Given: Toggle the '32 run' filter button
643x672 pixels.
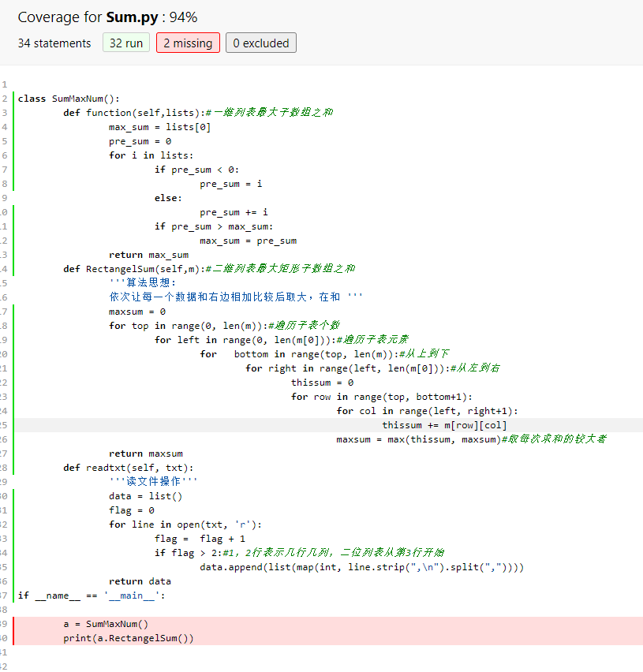Looking at the screenshot, I should tap(126, 43).
